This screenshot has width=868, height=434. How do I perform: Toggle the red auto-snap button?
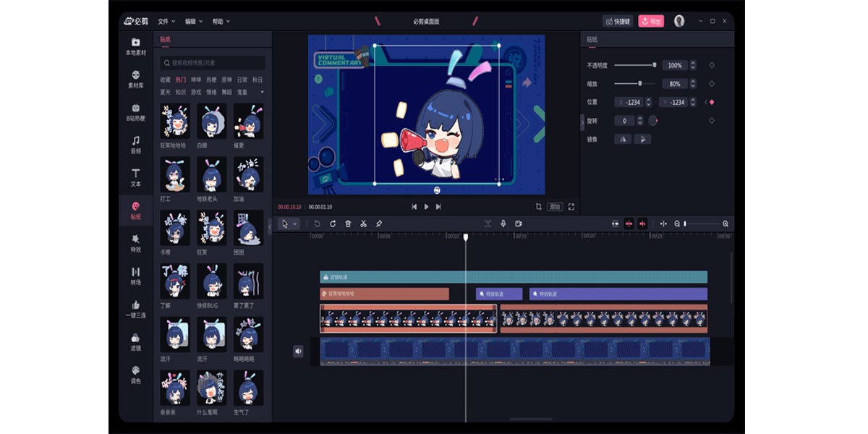coord(629,224)
